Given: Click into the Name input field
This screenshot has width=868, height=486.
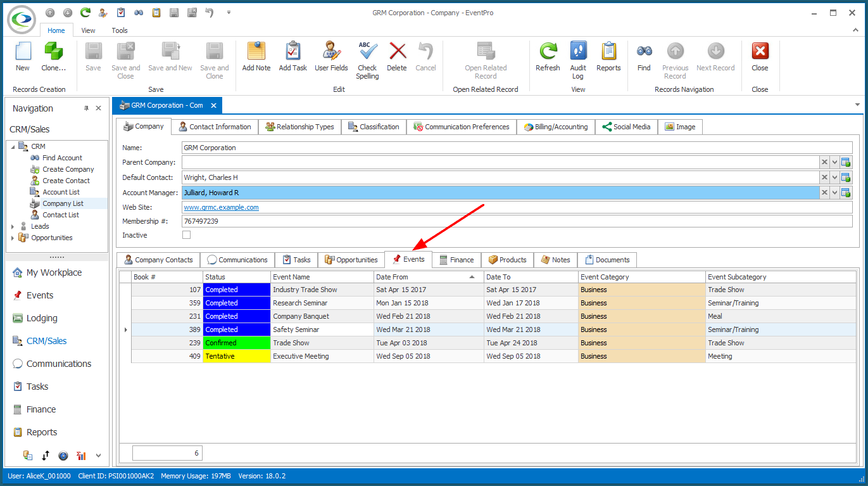Looking at the screenshot, I should (x=517, y=148).
